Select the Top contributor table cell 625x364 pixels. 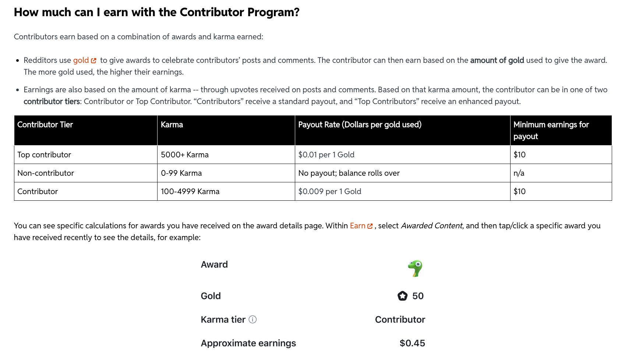tap(86, 155)
